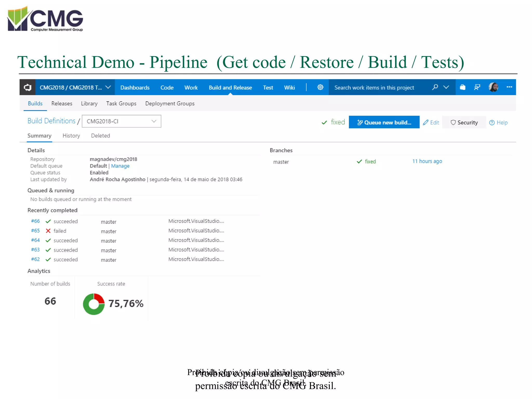This screenshot has width=532, height=399.
Task: Click the number of builds value 66
Action: [50, 301]
